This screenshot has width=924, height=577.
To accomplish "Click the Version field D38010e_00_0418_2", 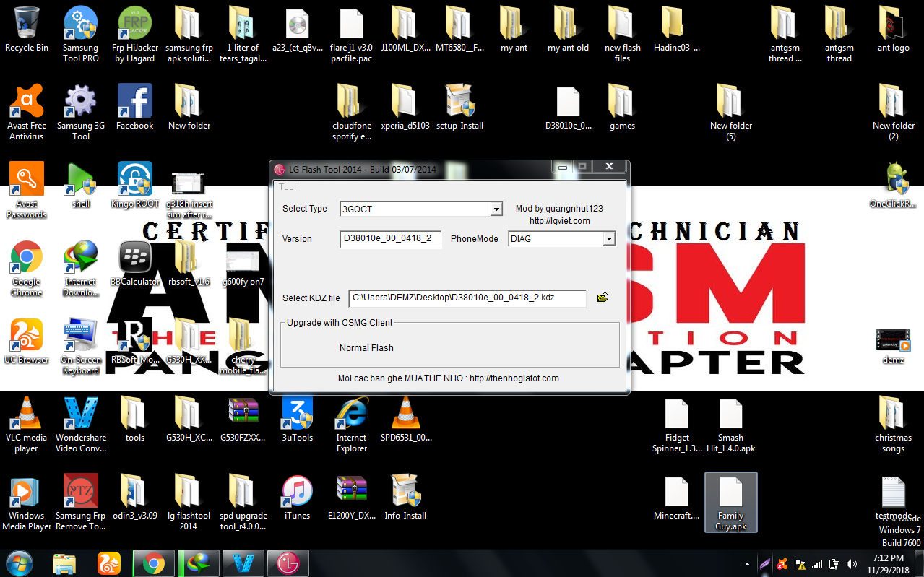I will tap(390, 238).
